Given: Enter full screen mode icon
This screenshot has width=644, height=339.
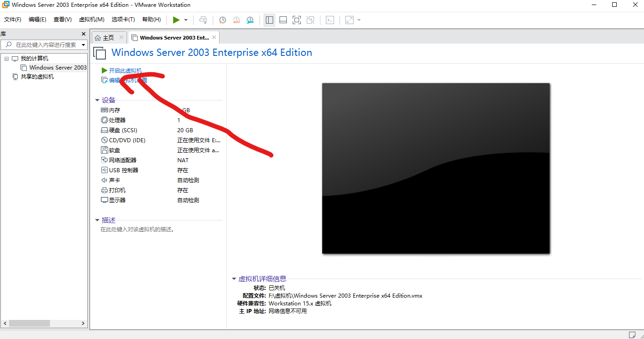Looking at the screenshot, I should tap(297, 20).
